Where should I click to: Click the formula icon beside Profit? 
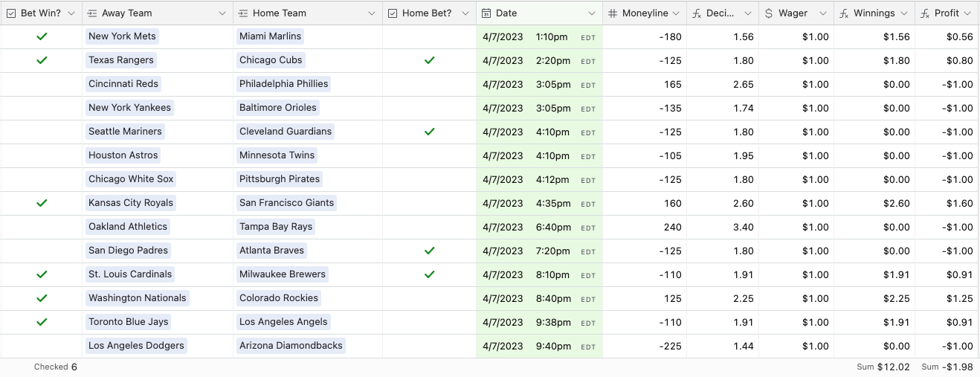tap(924, 13)
